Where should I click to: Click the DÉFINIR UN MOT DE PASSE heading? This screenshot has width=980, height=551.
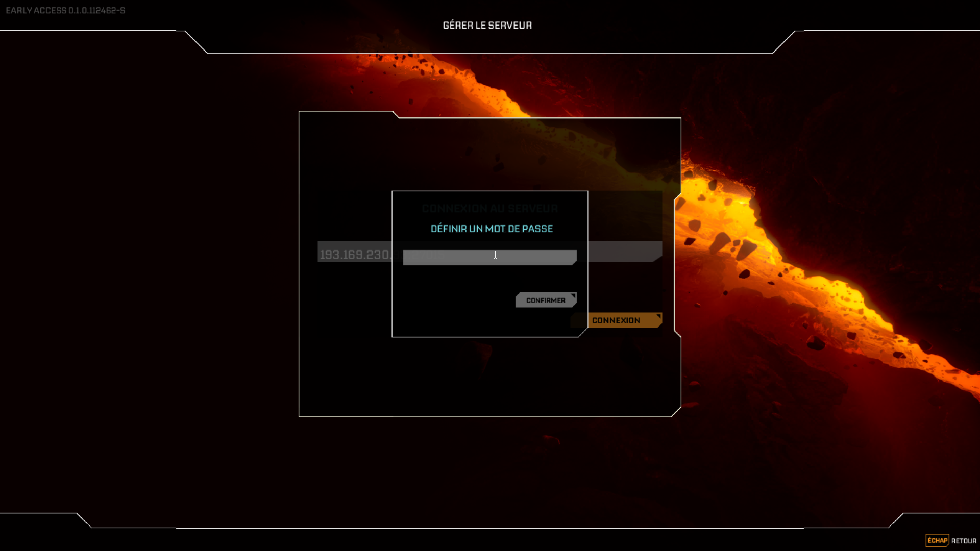pos(492,229)
